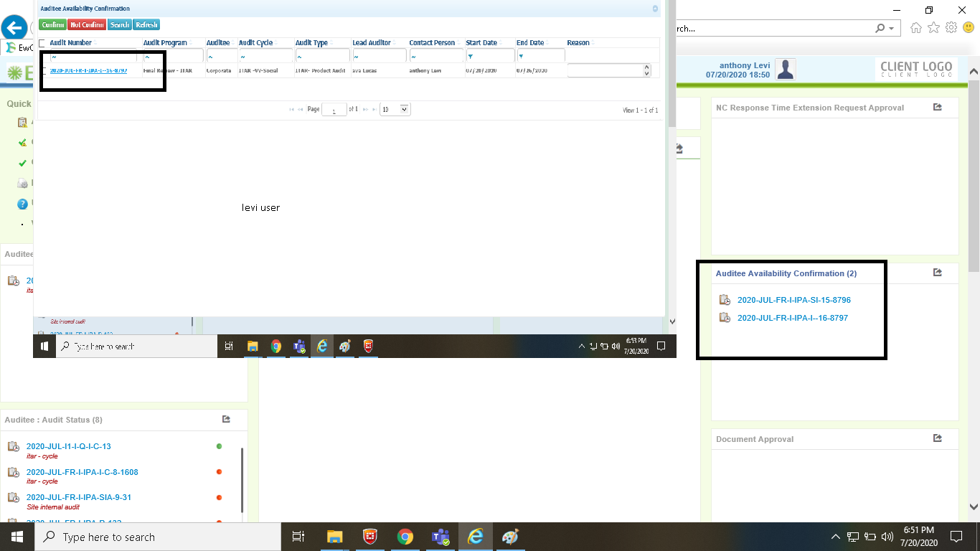
Task: Click the 'Type here to search' taskbar box
Action: 157,537
